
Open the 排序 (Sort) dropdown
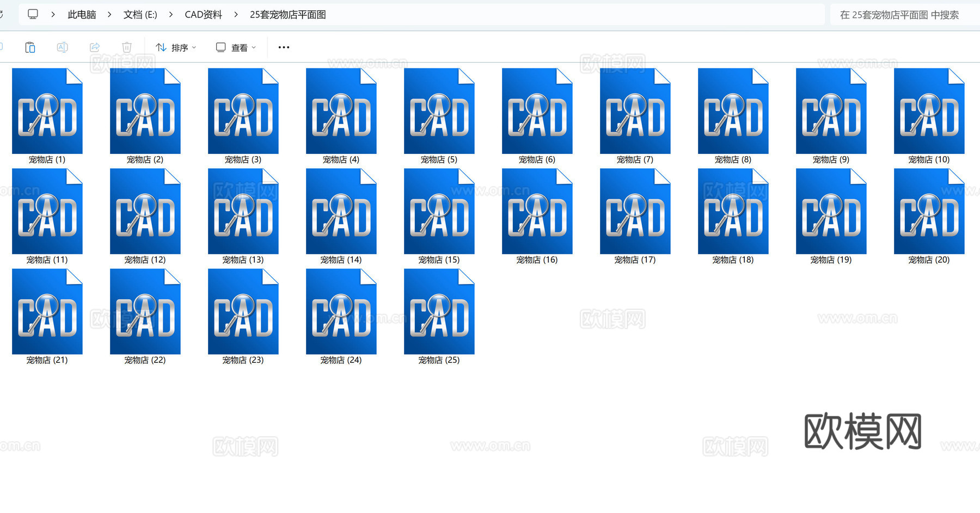tap(175, 47)
